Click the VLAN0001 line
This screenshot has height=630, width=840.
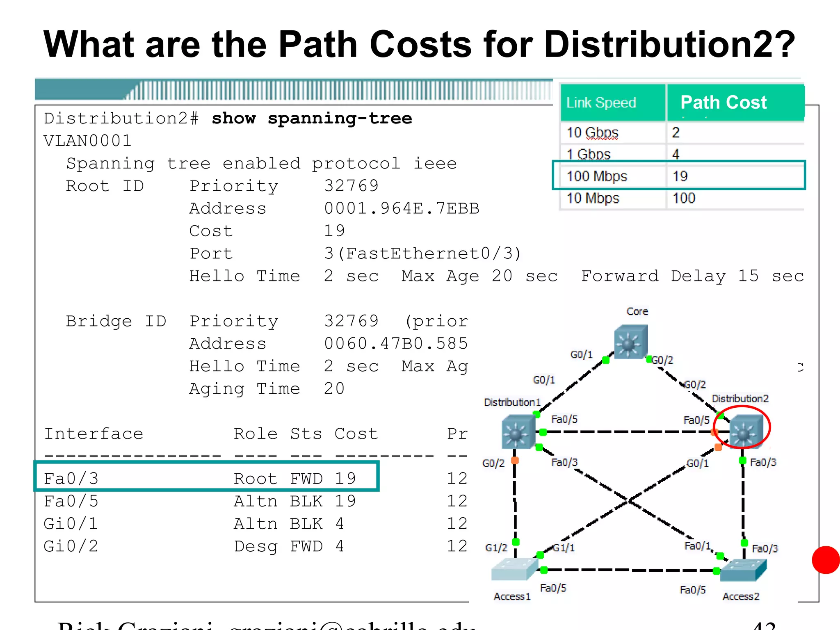87,141
